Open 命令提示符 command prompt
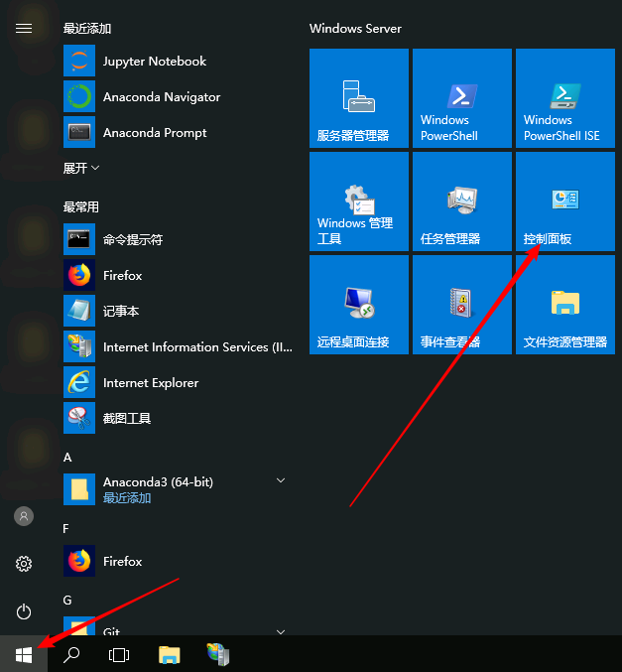 (178, 239)
